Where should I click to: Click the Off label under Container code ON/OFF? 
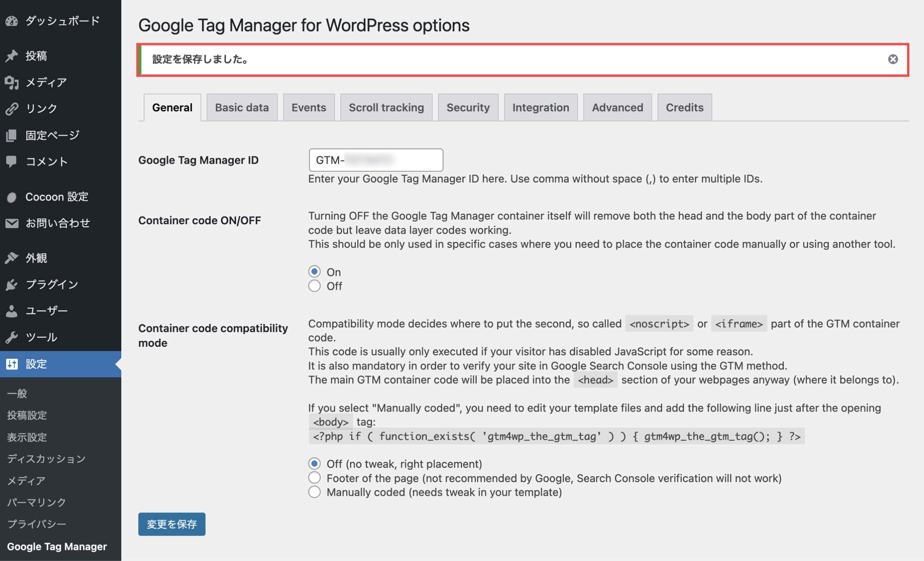[334, 286]
